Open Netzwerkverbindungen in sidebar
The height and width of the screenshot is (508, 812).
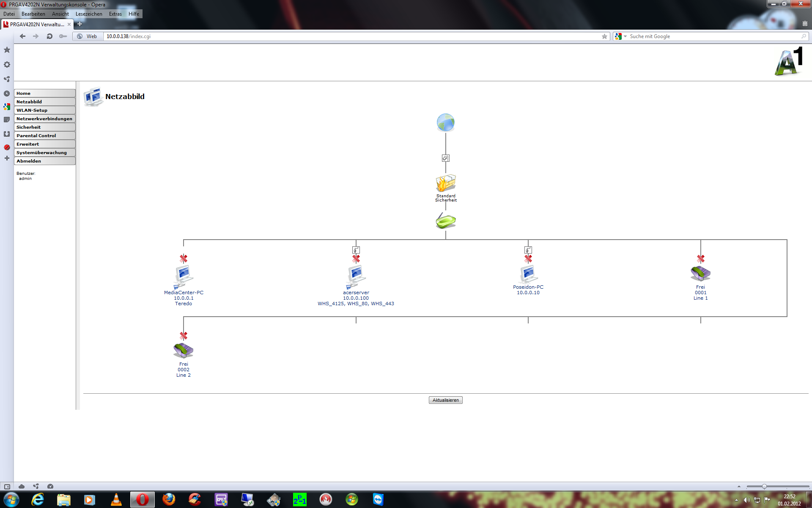[45, 119]
